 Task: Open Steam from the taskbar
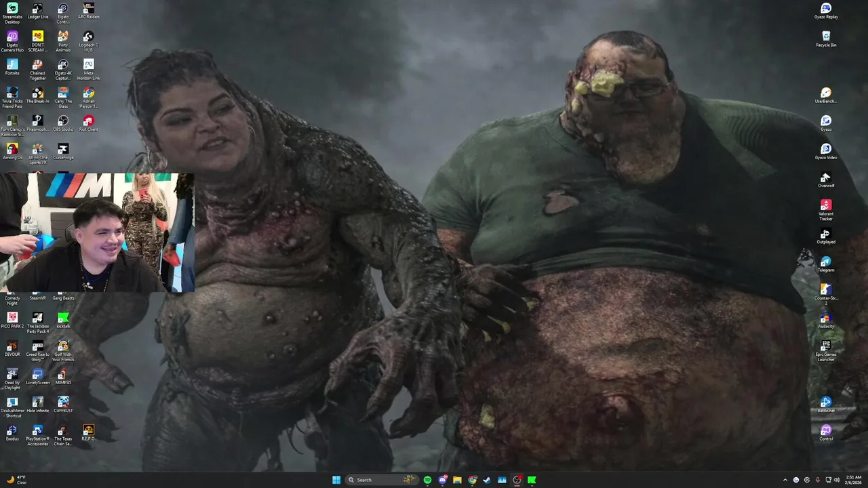[487, 480]
